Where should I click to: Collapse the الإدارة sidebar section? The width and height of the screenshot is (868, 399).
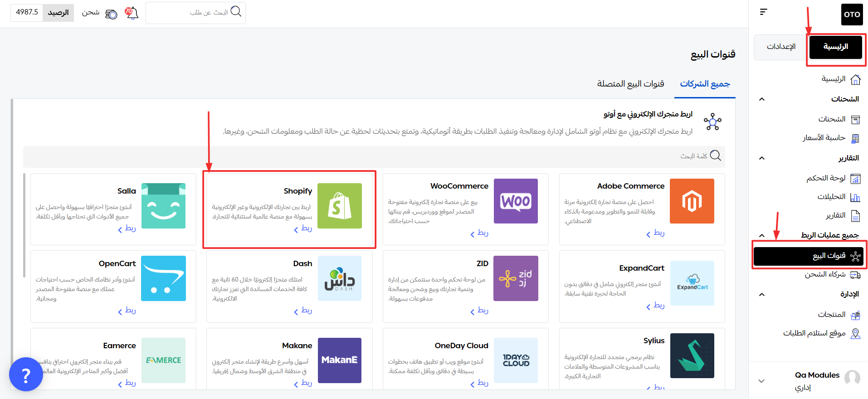tap(762, 295)
